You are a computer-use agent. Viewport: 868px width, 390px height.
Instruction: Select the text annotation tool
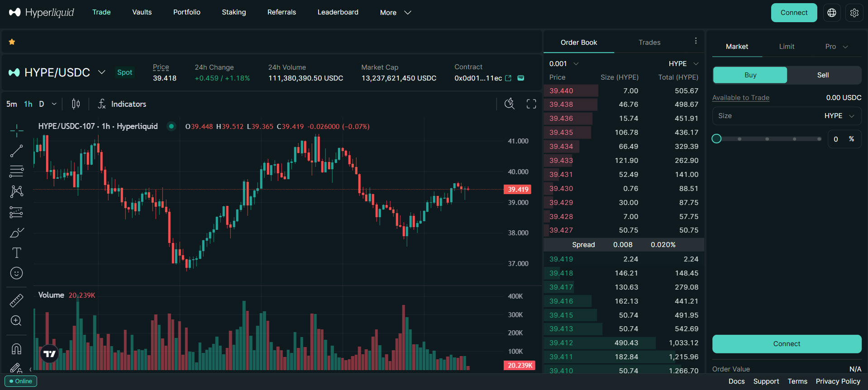click(16, 253)
